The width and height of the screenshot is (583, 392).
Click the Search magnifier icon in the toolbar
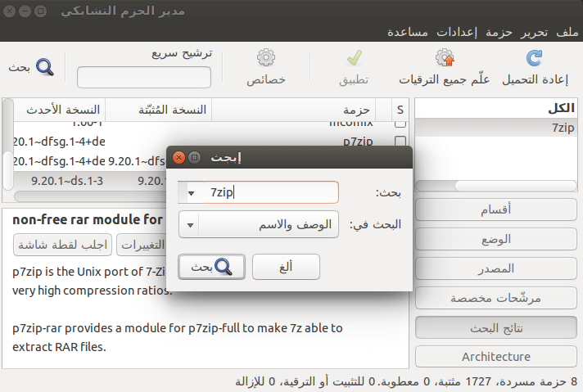[44, 67]
